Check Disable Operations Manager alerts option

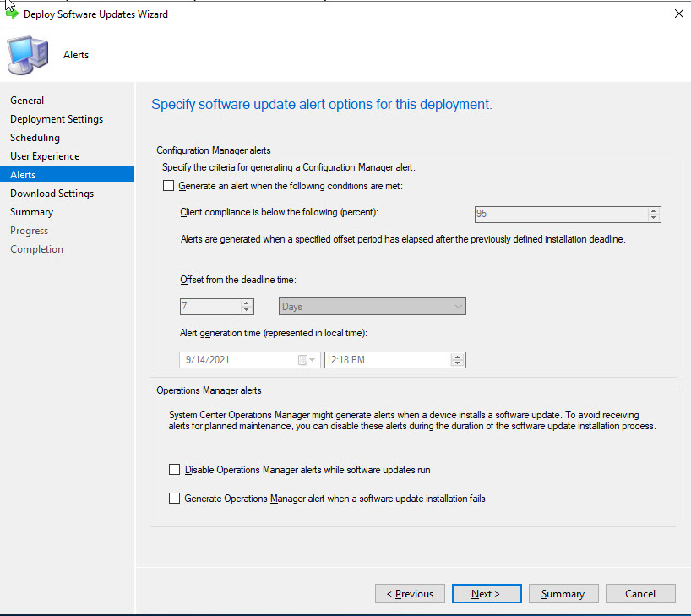(x=175, y=470)
